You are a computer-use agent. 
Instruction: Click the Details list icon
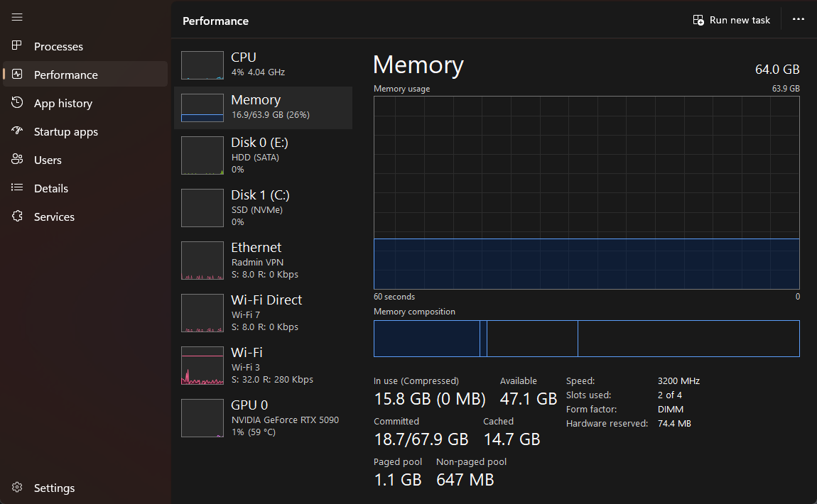coord(17,187)
